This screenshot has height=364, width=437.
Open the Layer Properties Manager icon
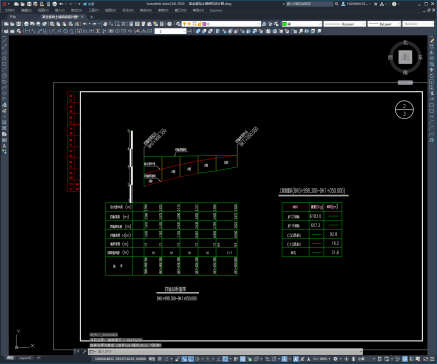click(178, 24)
